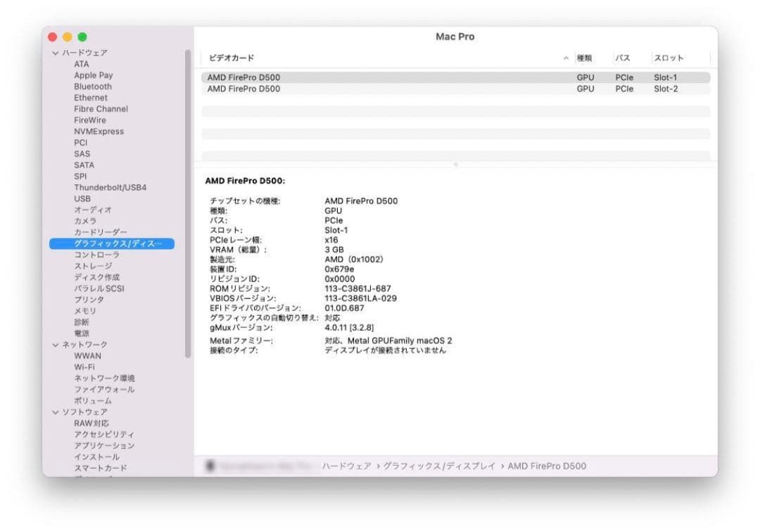Sort the list by the 種類 column
The image size is (760, 532).
[x=585, y=58]
